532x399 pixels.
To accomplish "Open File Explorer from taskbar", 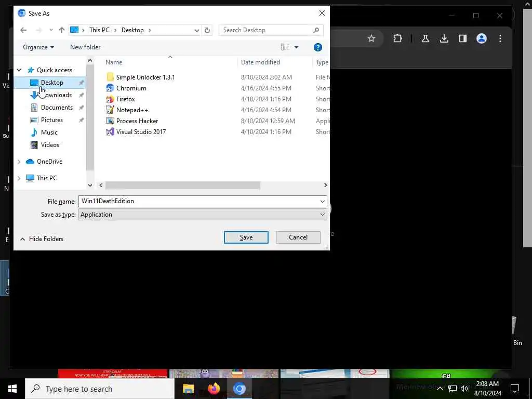I will 188,389.
